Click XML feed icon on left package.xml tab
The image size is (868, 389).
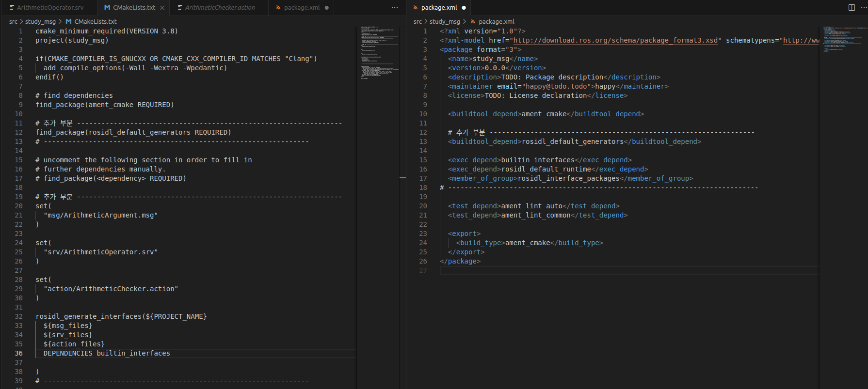[278, 8]
